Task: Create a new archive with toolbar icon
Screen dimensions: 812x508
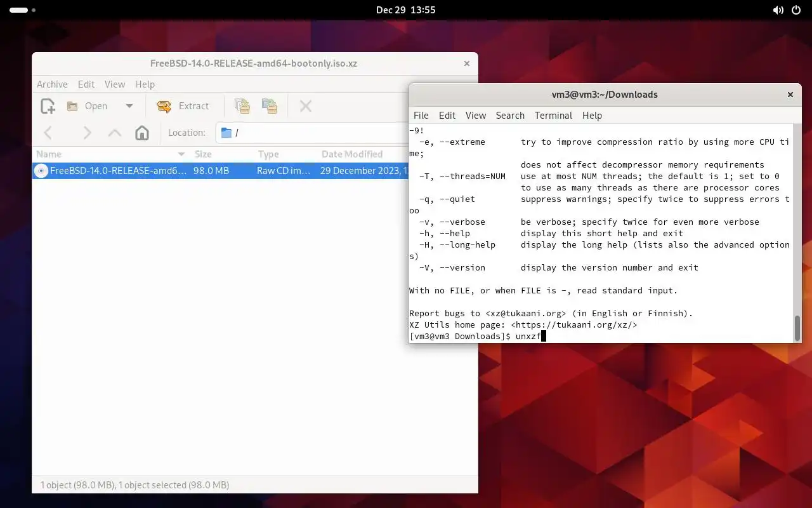Action: (48, 106)
